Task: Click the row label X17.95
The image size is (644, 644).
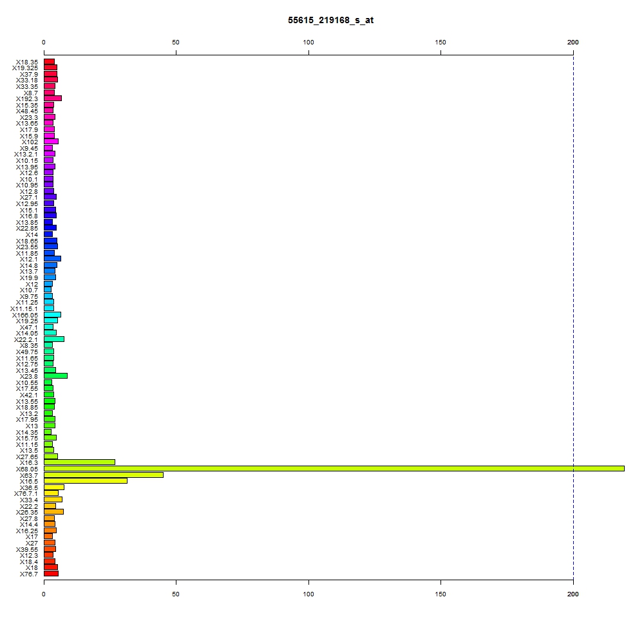Action: point(27,419)
